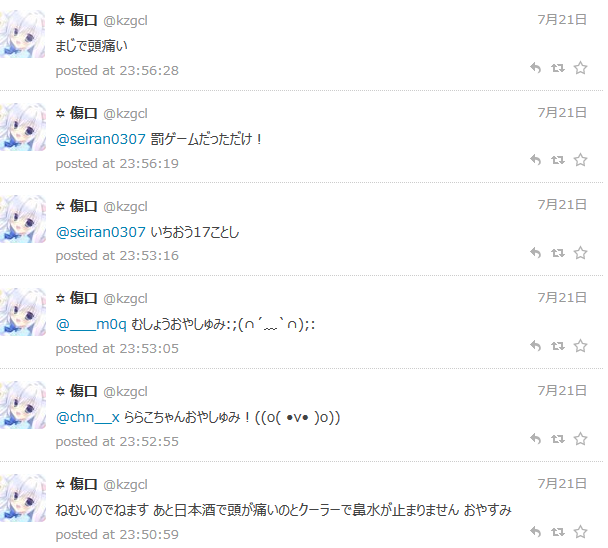Retweet the tweet mentioning @chn__x

[558, 439]
